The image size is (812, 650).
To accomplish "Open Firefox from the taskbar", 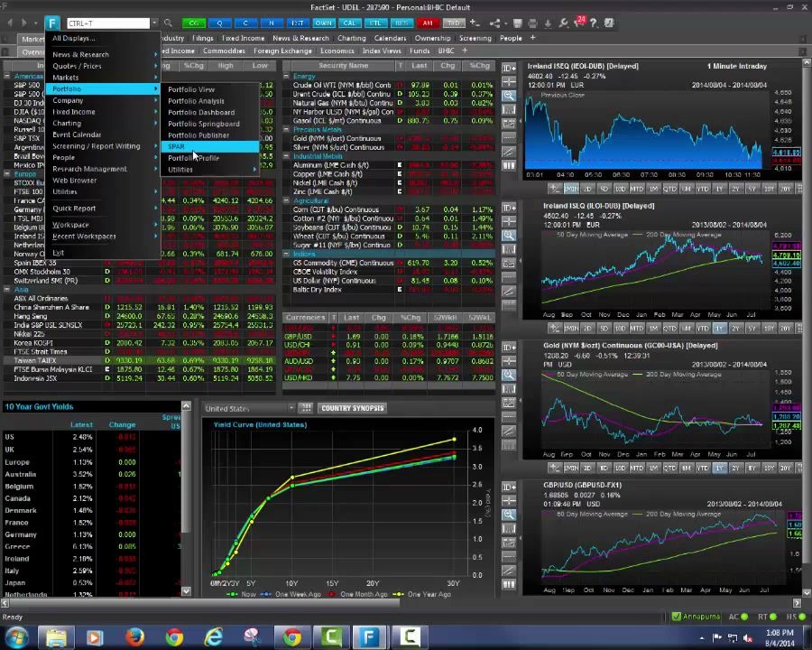I will [x=134, y=636].
